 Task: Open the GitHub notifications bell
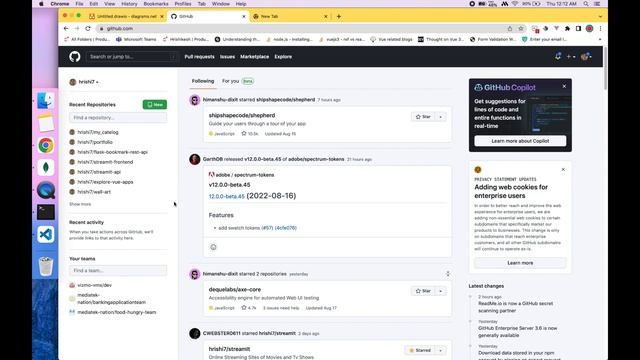[x=558, y=57]
